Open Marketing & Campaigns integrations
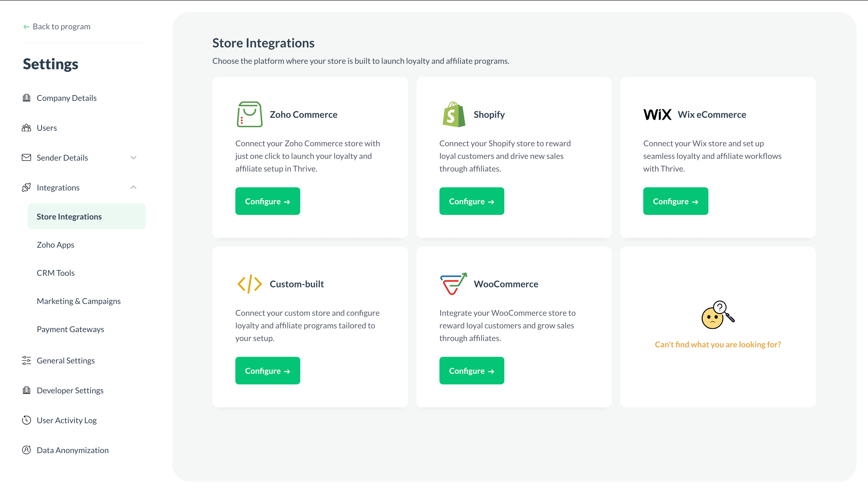Image resolution: width=868 pixels, height=493 pixels. coord(78,301)
